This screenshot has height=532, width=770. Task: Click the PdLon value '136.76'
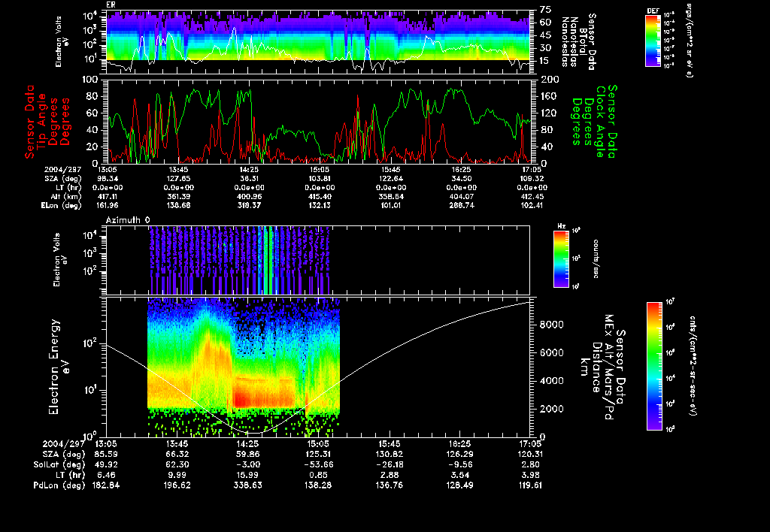(390, 485)
